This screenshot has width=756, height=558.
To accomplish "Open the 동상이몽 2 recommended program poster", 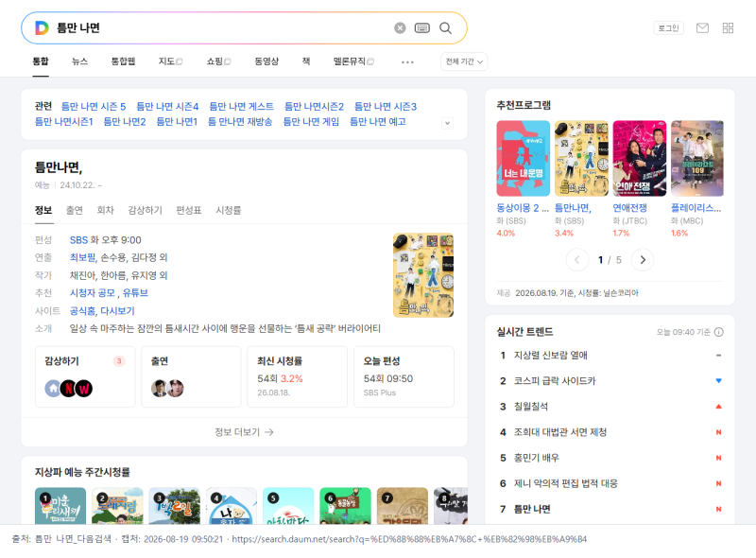I will tap(524, 158).
